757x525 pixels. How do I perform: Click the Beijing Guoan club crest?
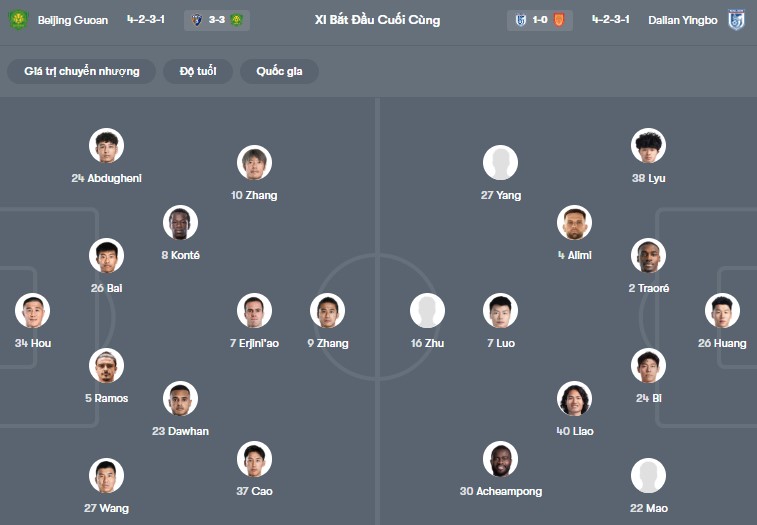pos(18,20)
